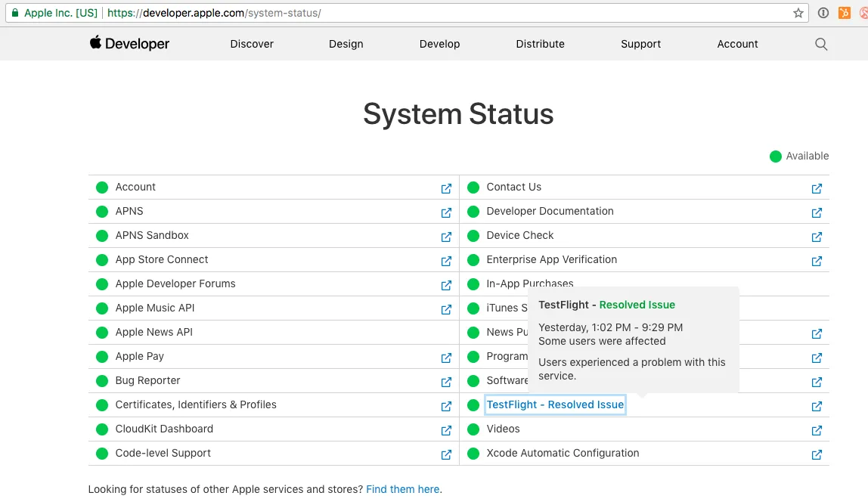Open the Videos external link icon
The width and height of the screenshot is (868, 502).
click(x=817, y=430)
